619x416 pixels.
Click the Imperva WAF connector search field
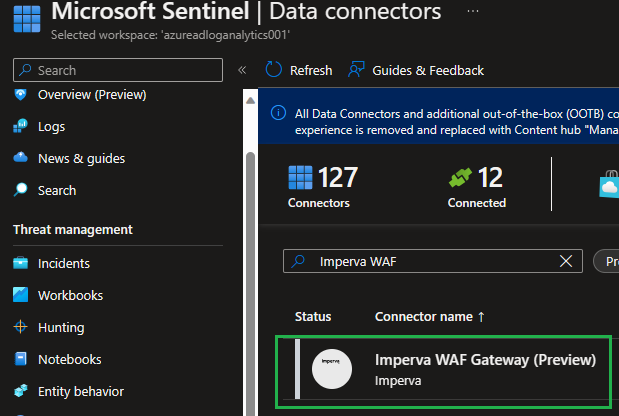pos(433,261)
